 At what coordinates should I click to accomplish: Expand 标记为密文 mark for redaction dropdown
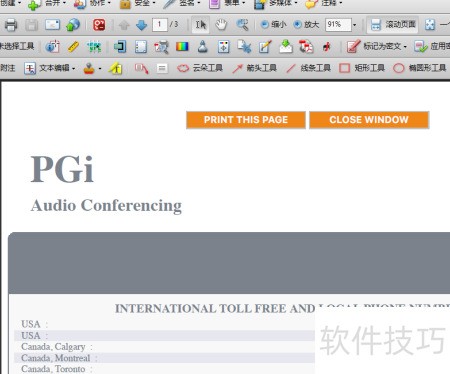405,47
